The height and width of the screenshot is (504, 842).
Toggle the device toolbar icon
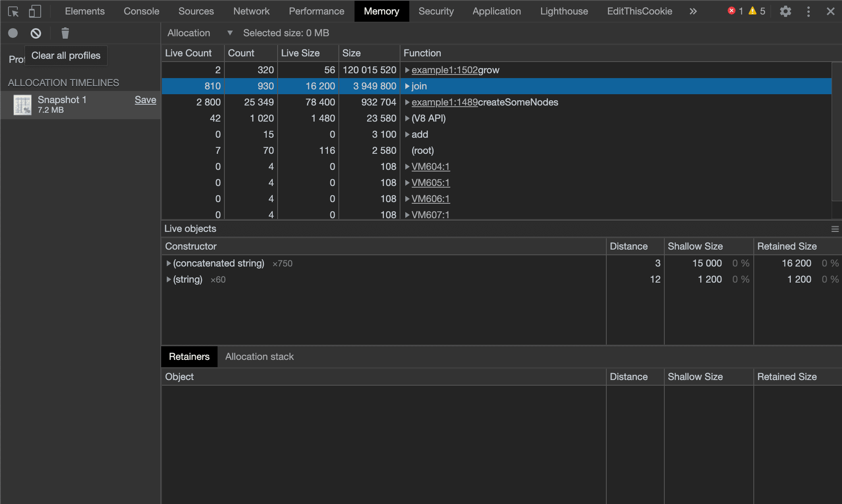point(35,11)
